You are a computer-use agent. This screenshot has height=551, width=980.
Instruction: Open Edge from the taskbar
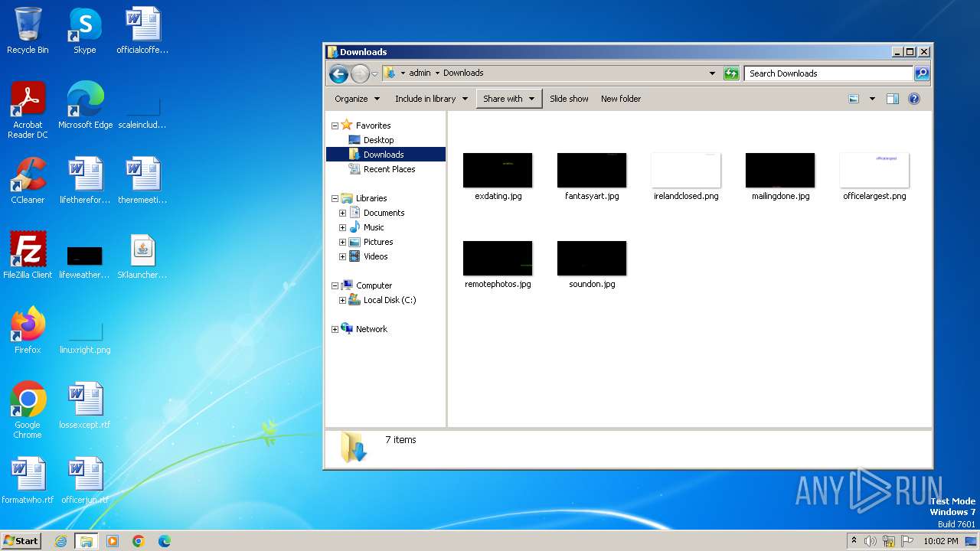(x=164, y=541)
